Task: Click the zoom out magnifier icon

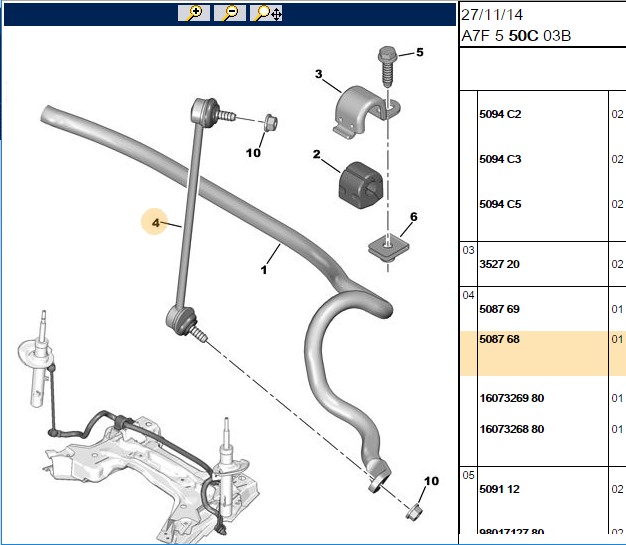Action: [230, 13]
